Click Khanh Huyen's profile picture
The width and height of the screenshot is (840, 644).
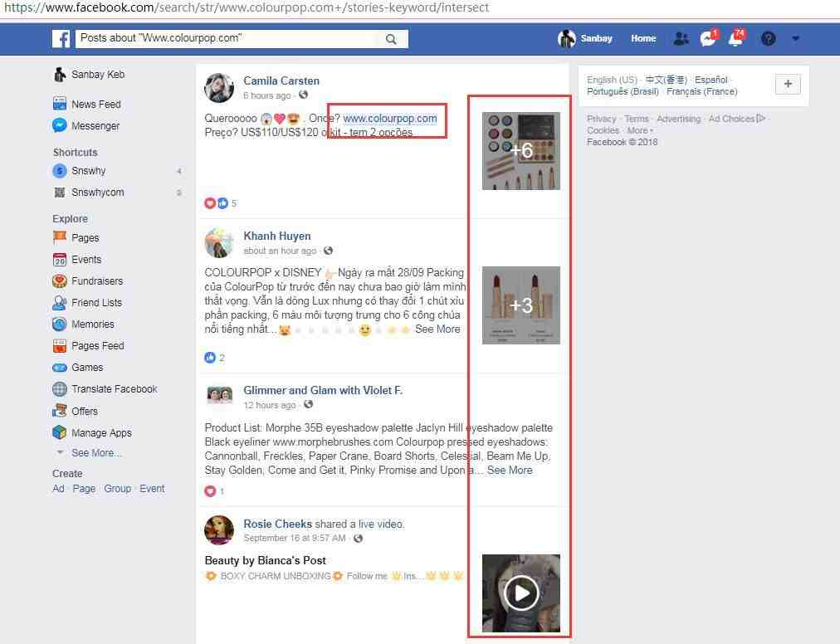click(219, 242)
